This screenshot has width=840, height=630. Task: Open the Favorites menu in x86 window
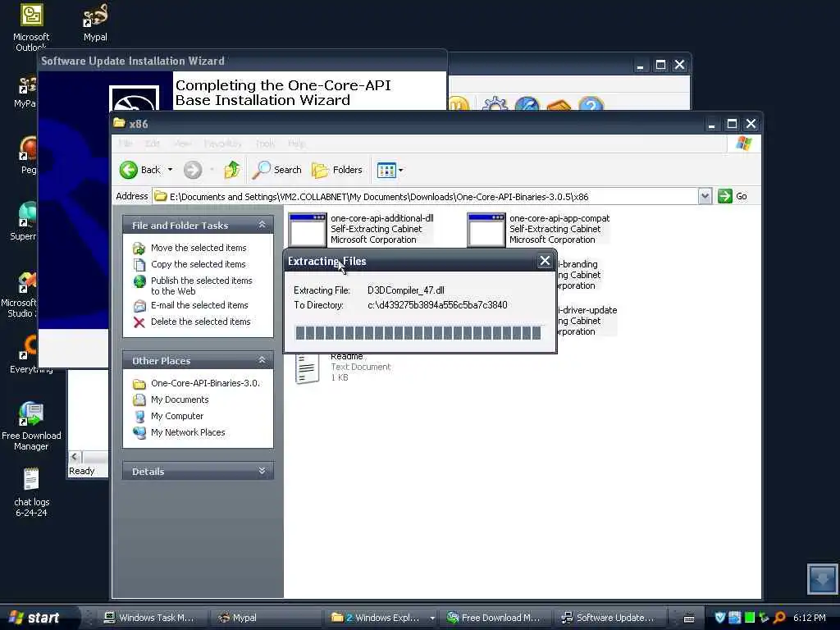coord(222,144)
